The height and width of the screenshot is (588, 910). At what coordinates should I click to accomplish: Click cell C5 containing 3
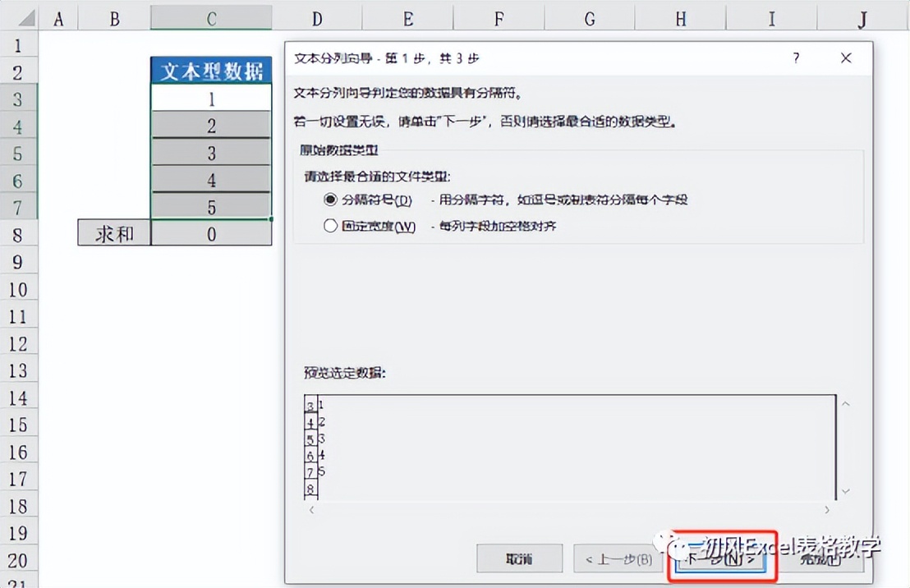coord(211,153)
